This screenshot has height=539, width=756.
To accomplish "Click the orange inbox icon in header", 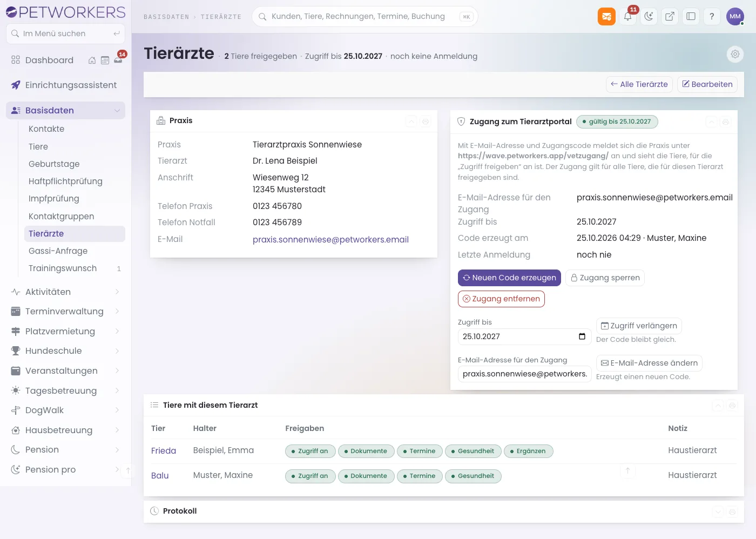I will point(606,16).
